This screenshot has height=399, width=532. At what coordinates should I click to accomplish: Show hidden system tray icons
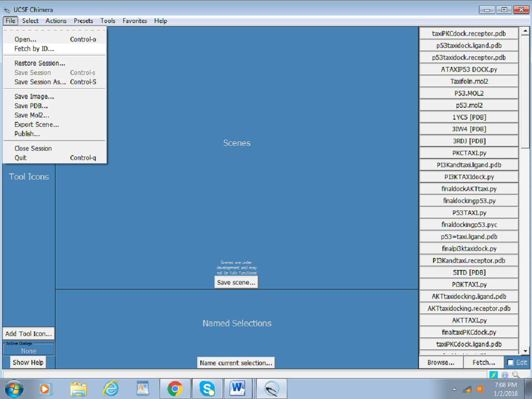[454, 389]
